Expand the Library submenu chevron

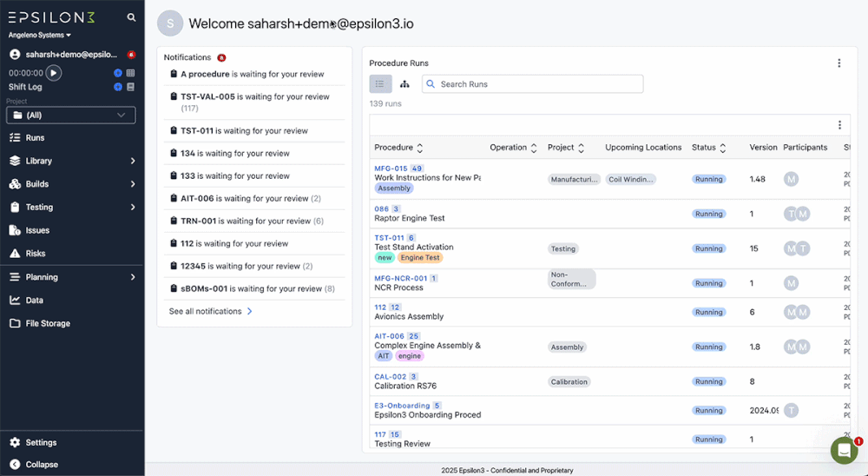click(x=133, y=161)
